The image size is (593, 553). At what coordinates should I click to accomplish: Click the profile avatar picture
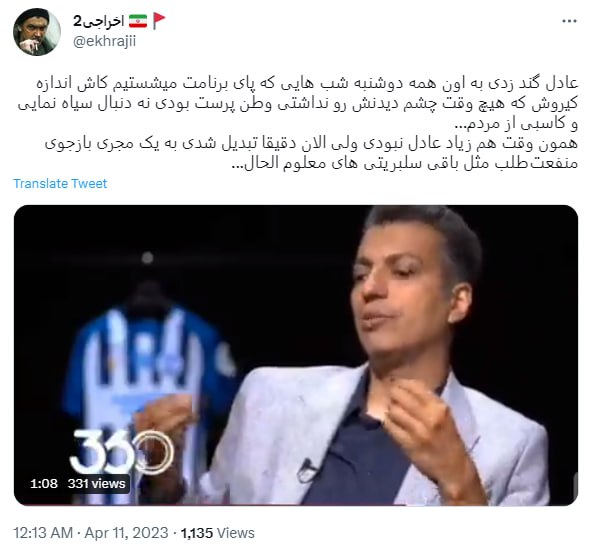coord(37,32)
